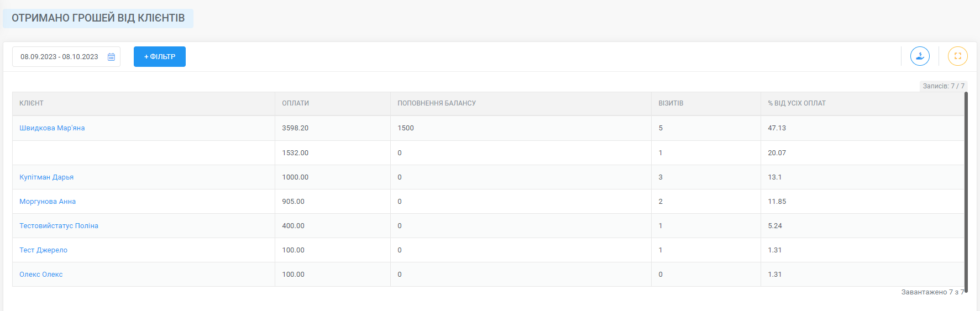
Task: Open client Тест Джерело
Action: (43, 250)
